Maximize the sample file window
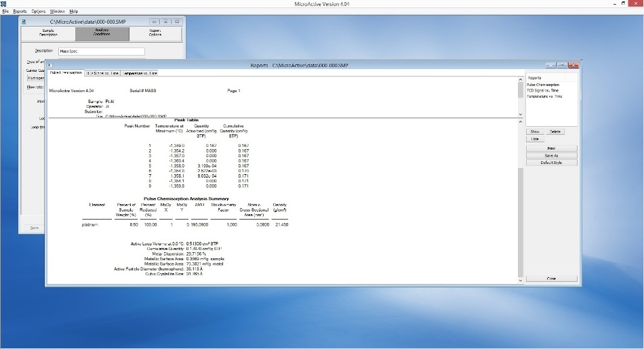644x349 pixels. 165,22
